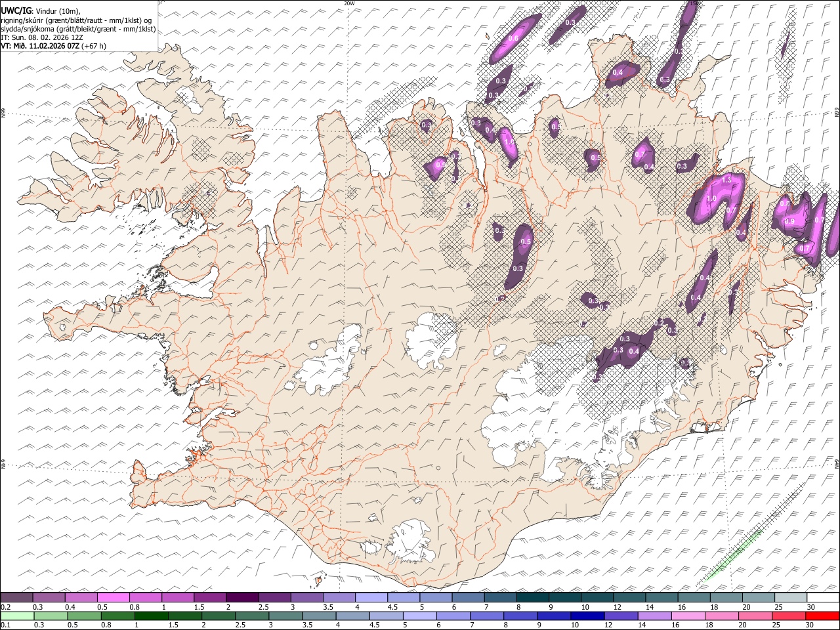Pick the dull purple 0.2 swatch in upper legend

[x=16, y=597]
